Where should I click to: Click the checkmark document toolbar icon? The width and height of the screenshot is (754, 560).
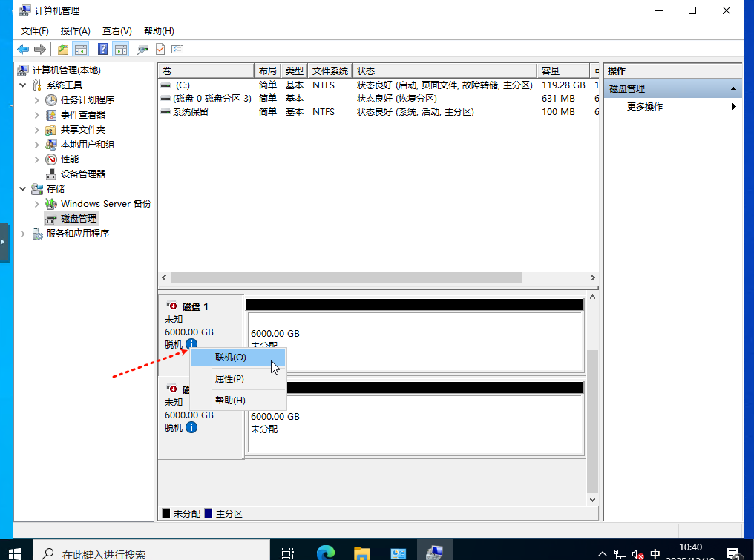pos(160,50)
